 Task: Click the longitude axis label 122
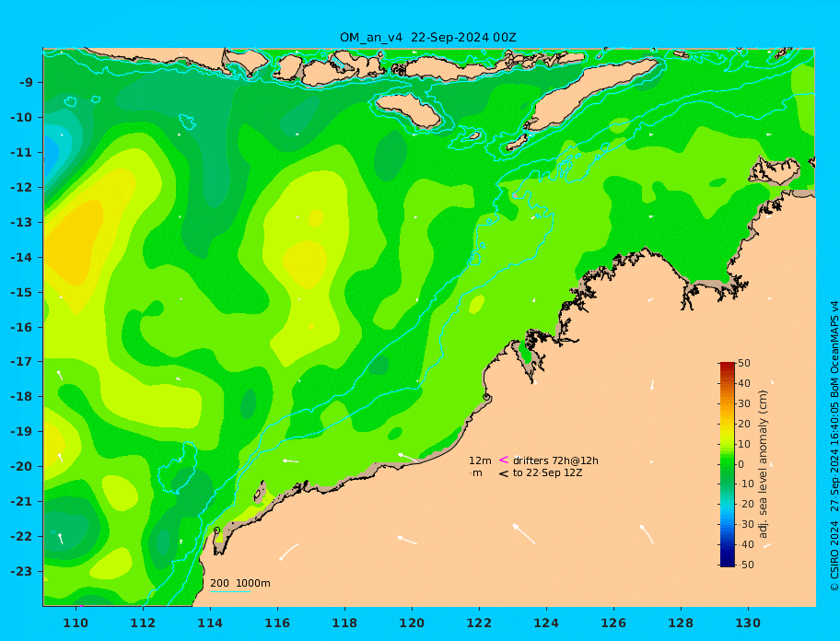(479, 623)
